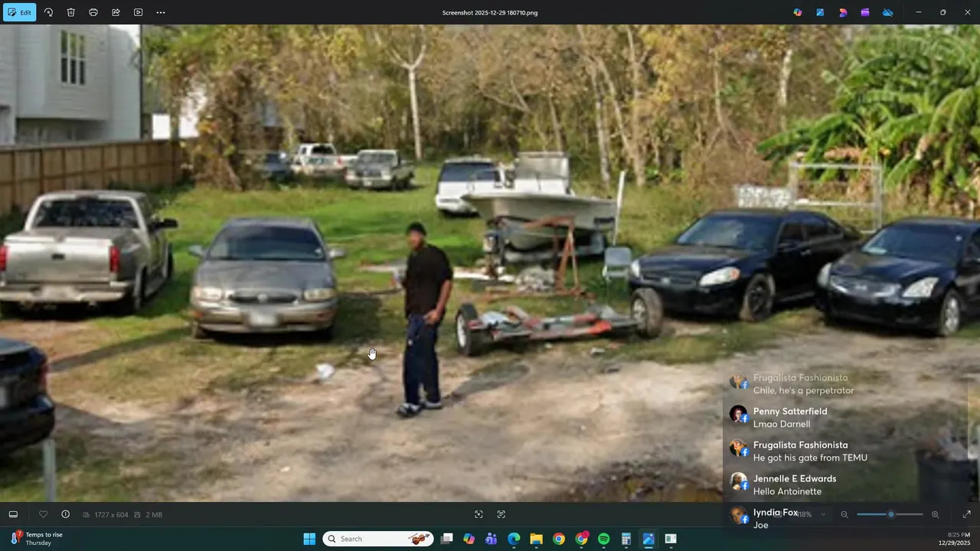Open Task View on the taskbar

(x=447, y=539)
